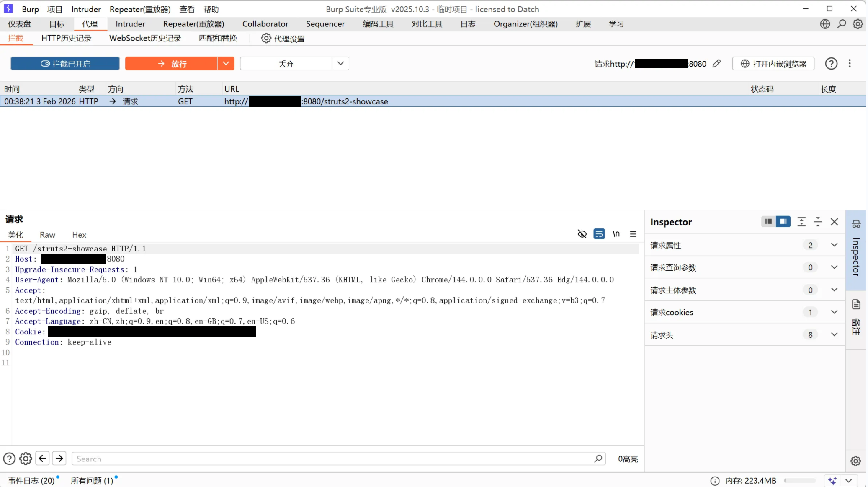Click the Burp Suite logo icon
This screenshot has height=487, width=868.
tap(8, 8)
